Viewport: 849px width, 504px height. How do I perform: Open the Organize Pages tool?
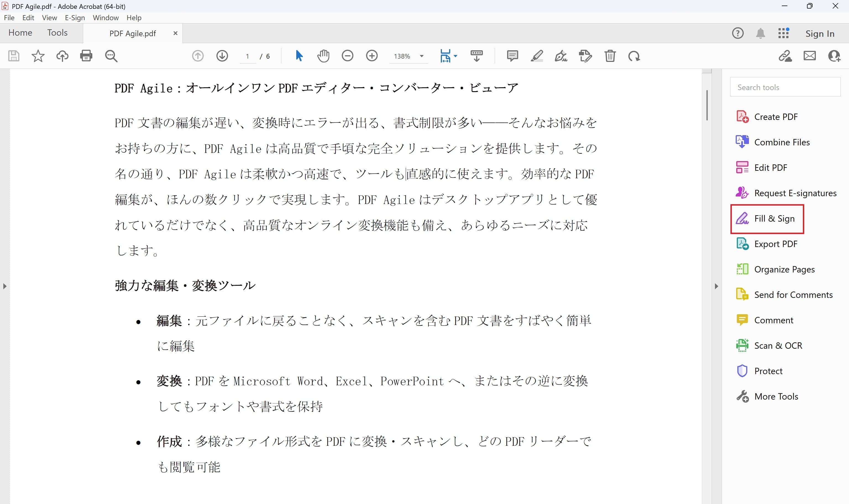click(x=785, y=269)
